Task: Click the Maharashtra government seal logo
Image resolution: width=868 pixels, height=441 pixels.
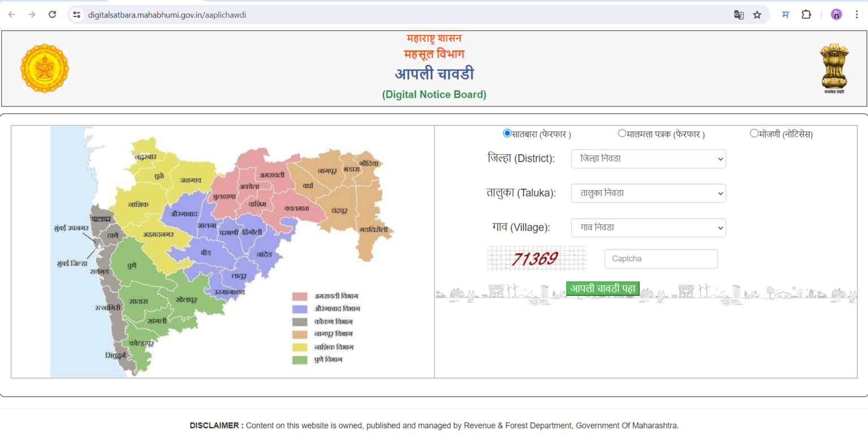Action: 44,68
